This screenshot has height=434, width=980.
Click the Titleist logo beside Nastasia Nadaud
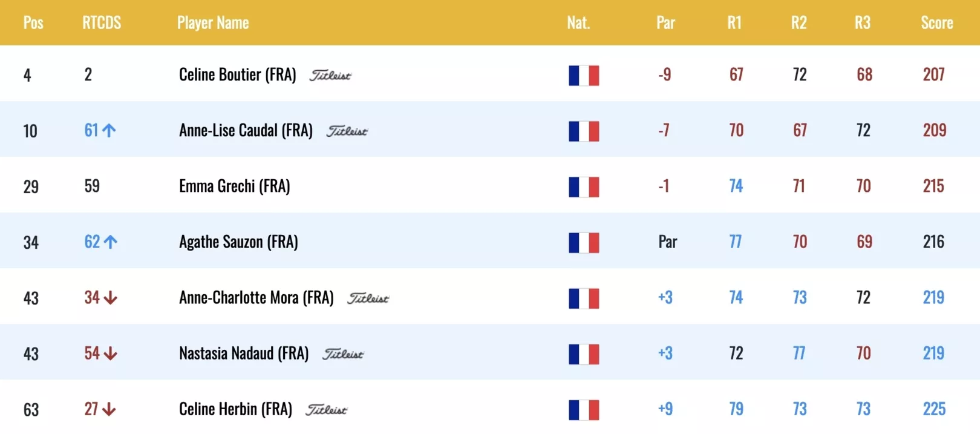coord(343,354)
